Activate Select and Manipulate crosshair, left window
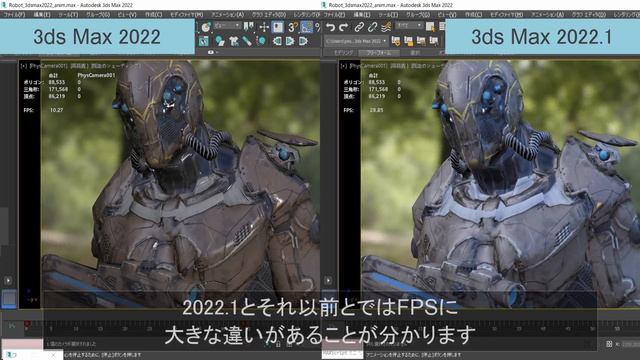The image size is (640, 360). [x=264, y=27]
